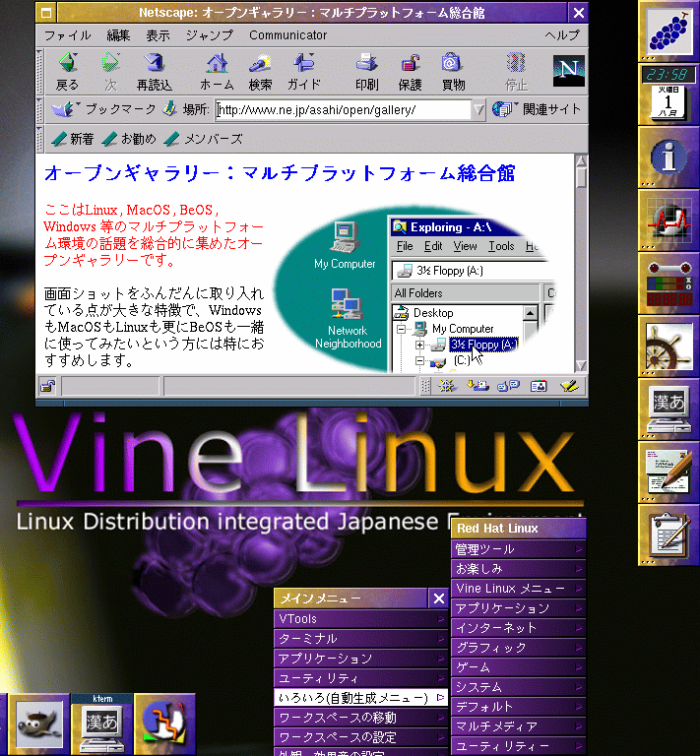The width and height of the screenshot is (700, 756).
Task: Open the ファイル menu
Action: (x=68, y=35)
